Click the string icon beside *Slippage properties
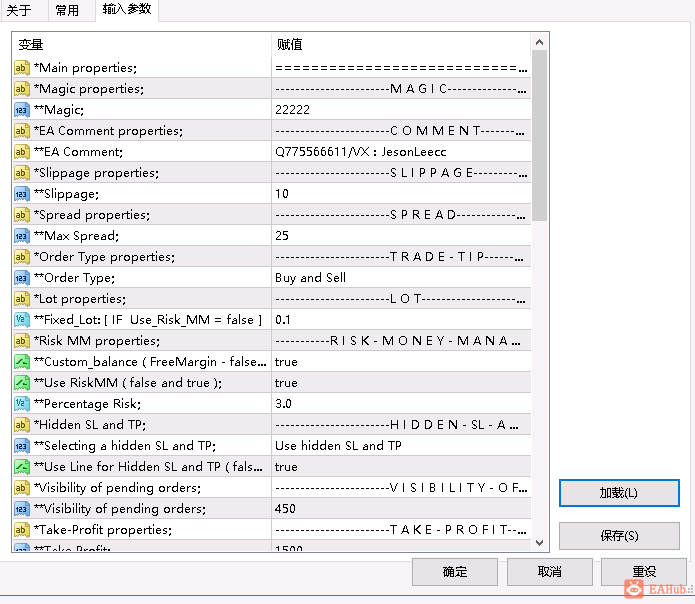Screen dimensions: 695x604 [21, 173]
